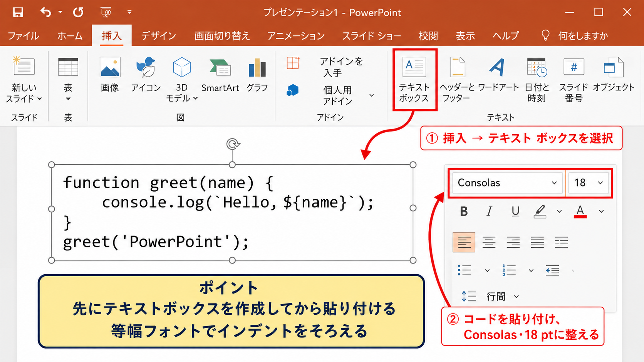Decrease the indent level
Screen dimensions: 644x362
coord(552,270)
